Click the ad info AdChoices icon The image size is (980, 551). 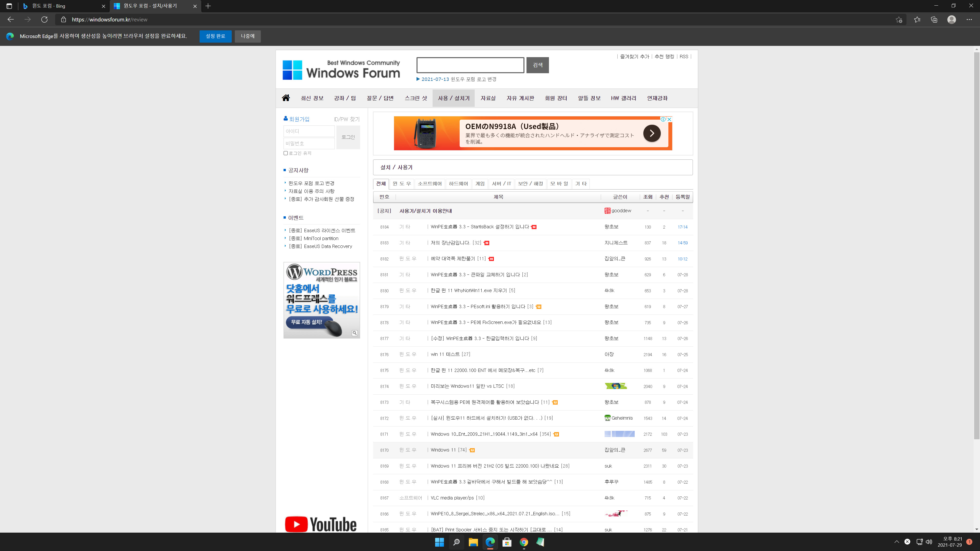point(663,119)
